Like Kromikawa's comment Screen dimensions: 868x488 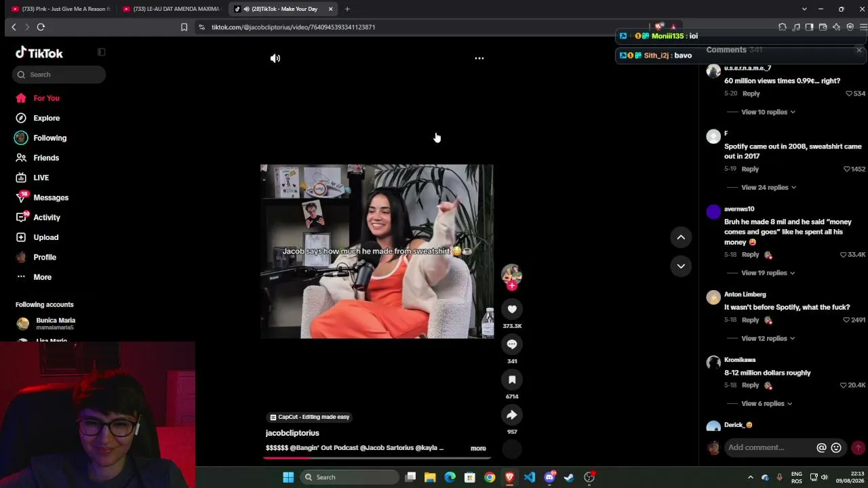click(x=844, y=385)
